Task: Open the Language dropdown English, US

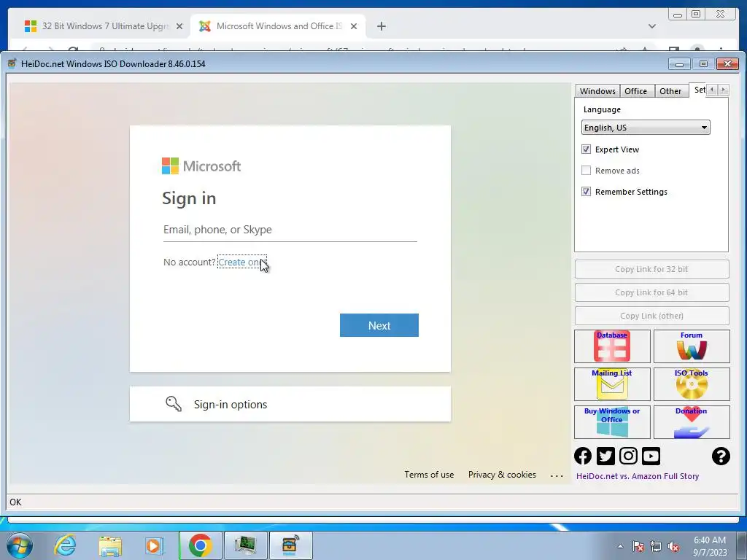Action: [646, 127]
